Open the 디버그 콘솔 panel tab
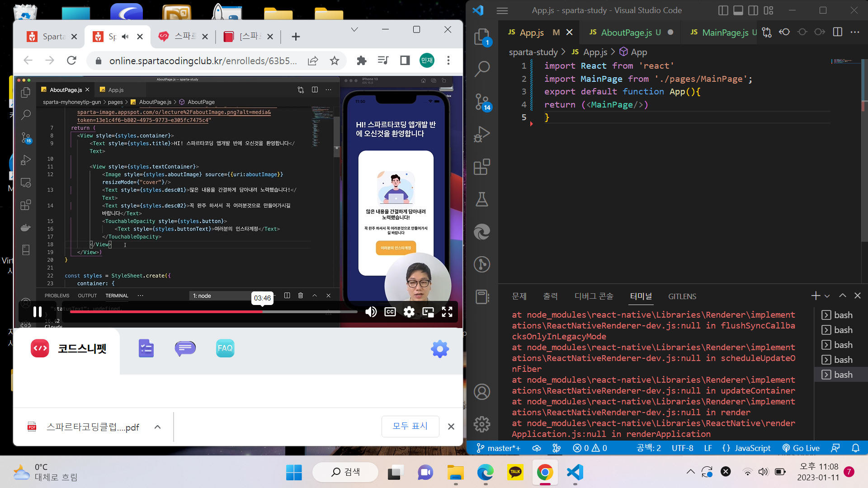 coord(594,296)
